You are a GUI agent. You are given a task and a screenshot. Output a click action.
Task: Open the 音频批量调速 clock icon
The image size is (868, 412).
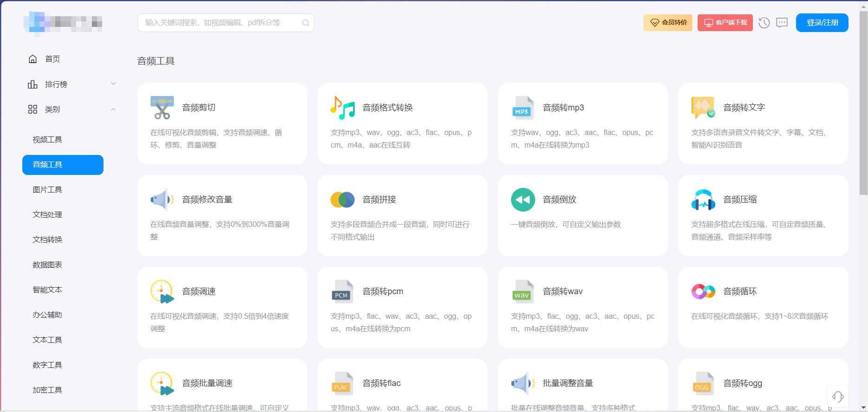pos(162,383)
